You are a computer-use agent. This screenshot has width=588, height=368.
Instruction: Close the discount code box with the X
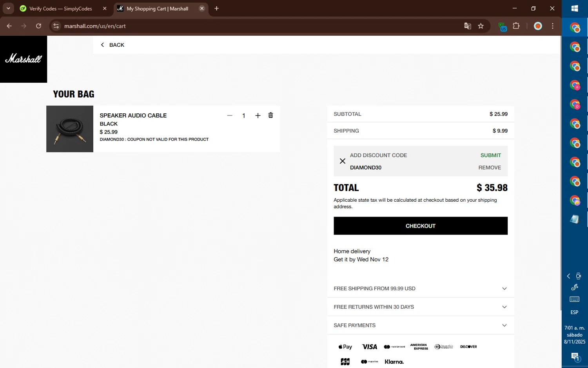click(x=342, y=161)
